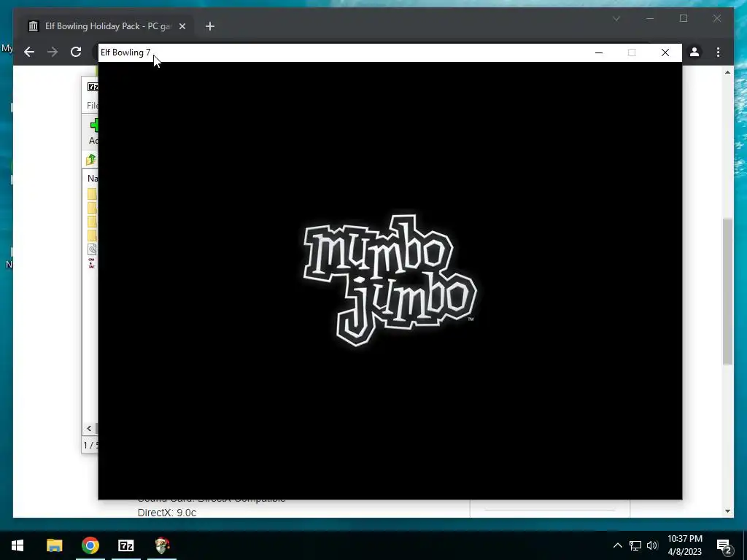Open the notification center with 2 alerts

click(x=724, y=546)
